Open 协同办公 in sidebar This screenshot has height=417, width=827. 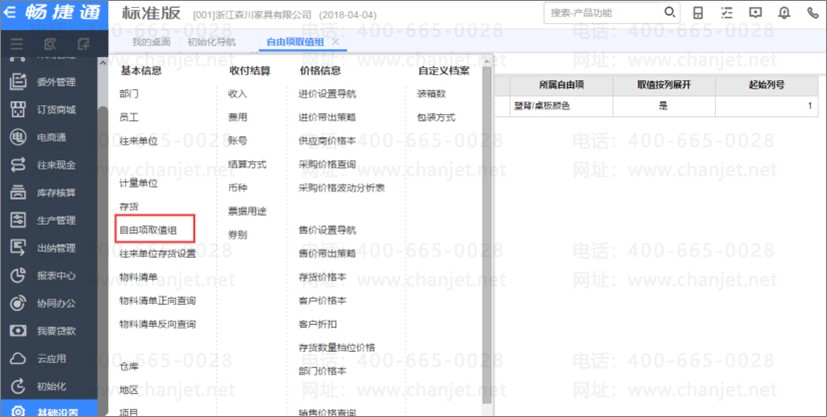[49, 303]
